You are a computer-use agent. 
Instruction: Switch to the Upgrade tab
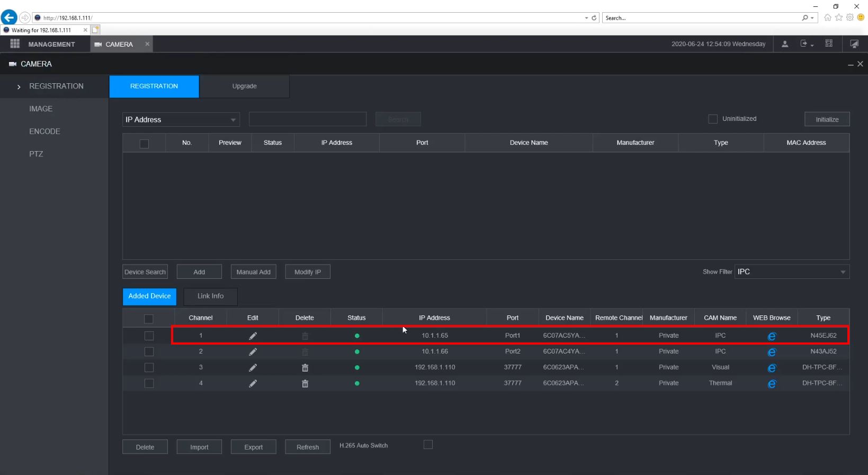click(x=244, y=86)
